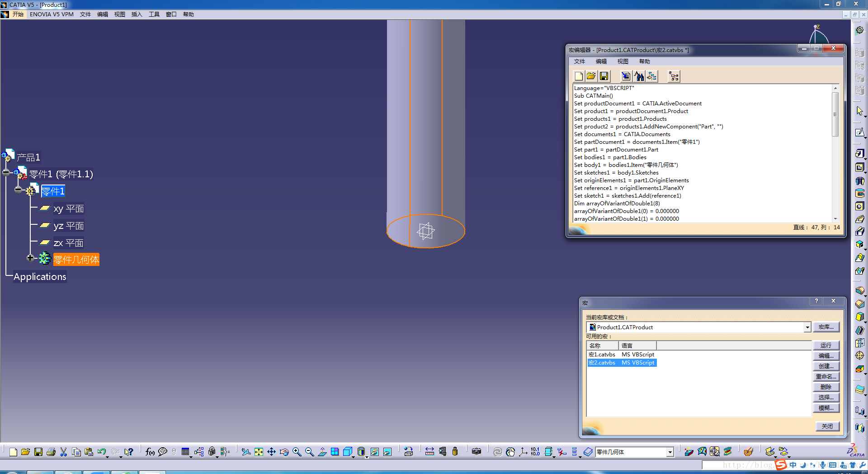
Task: Open the 工具 menu
Action: tap(154, 14)
